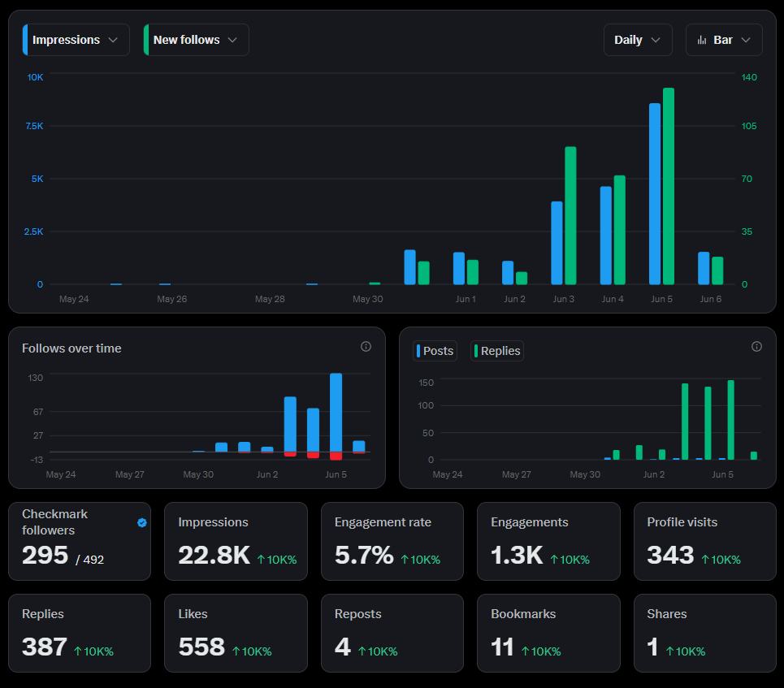
Task: Open the Likes 558 card
Action: [236, 633]
